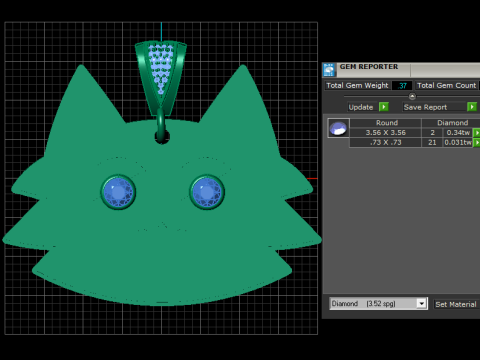Select the round gem thumbnail icon
480x360 pixels.
338,128
